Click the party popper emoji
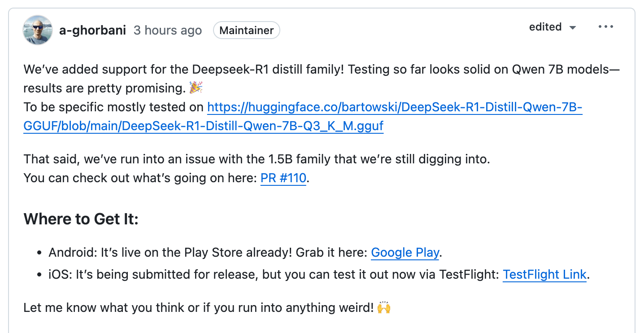Image resolution: width=644 pixels, height=333 pixels. click(x=196, y=88)
